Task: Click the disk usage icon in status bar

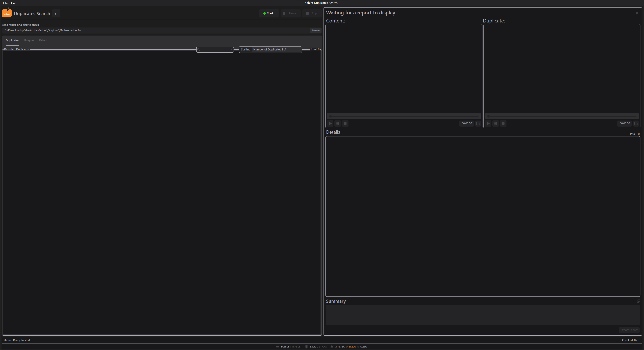Action: (332, 347)
